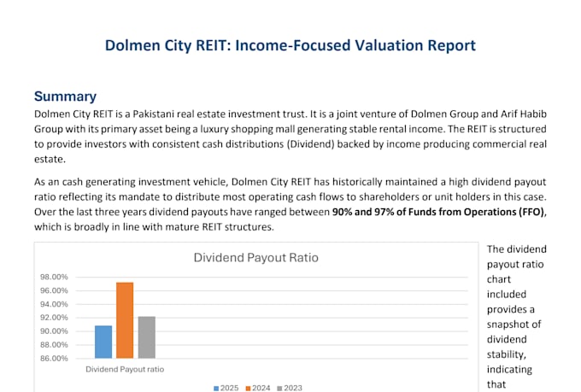
Task: Select the orange 2024 bar in chart
Action: tap(125, 320)
